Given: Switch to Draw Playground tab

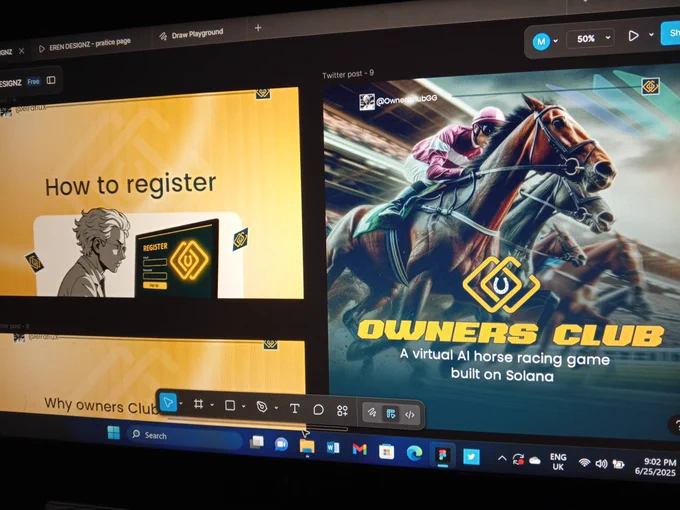Looking at the screenshot, I should point(191,34).
